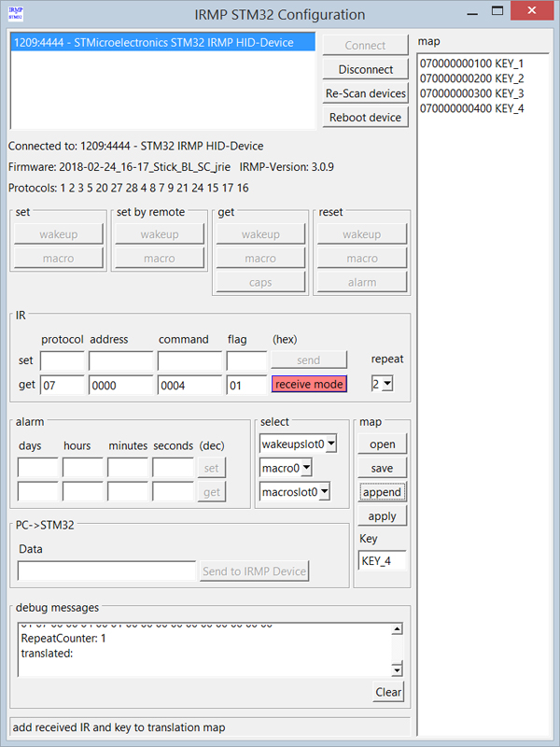Click wakeup button in the reset group
Image resolution: width=560 pixels, height=747 pixels.
click(362, 234)
